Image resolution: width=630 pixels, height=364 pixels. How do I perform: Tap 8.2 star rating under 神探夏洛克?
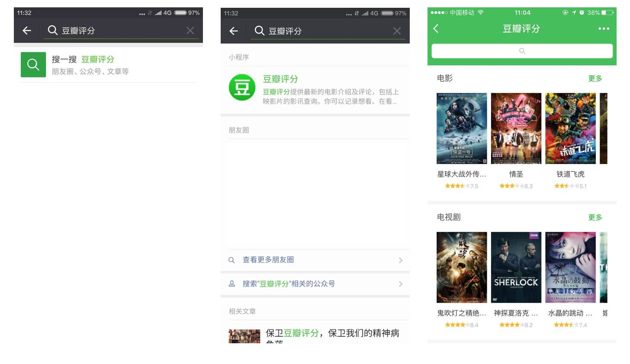(516, 325)
